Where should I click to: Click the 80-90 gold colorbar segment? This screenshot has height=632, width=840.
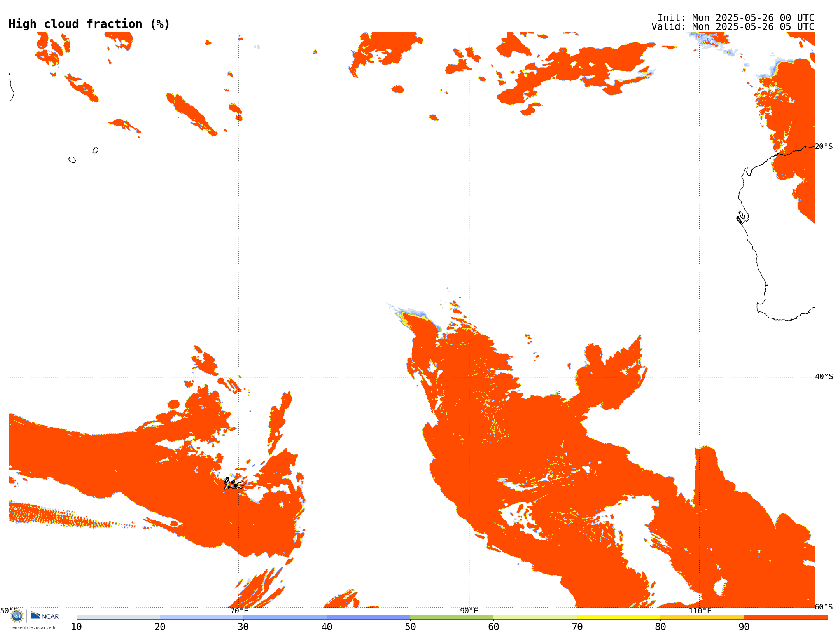point(702,617)
